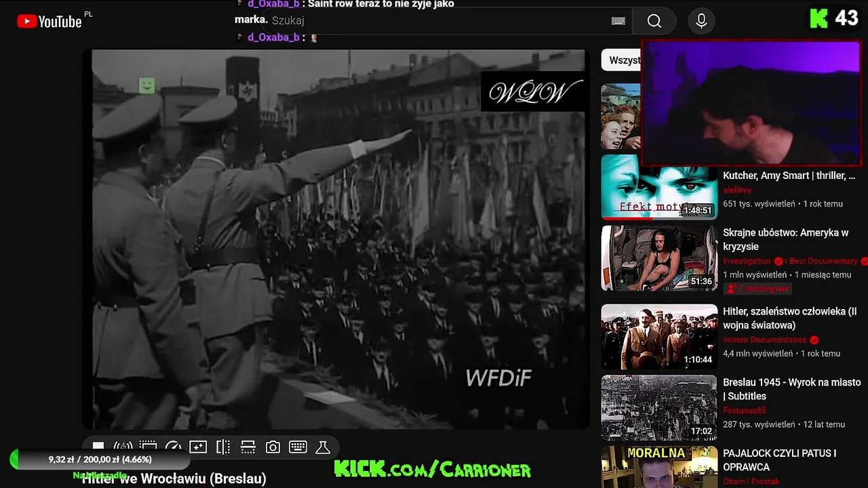Click verified badge beside imineo Documentaires
868x488 pixels.
[x=814, y=340]
